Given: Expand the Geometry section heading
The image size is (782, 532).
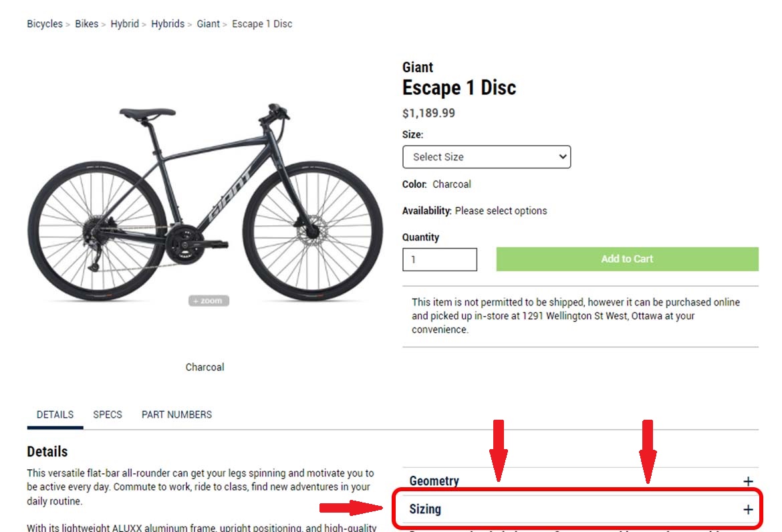Looking at the screenshot, I should (434, 481).
